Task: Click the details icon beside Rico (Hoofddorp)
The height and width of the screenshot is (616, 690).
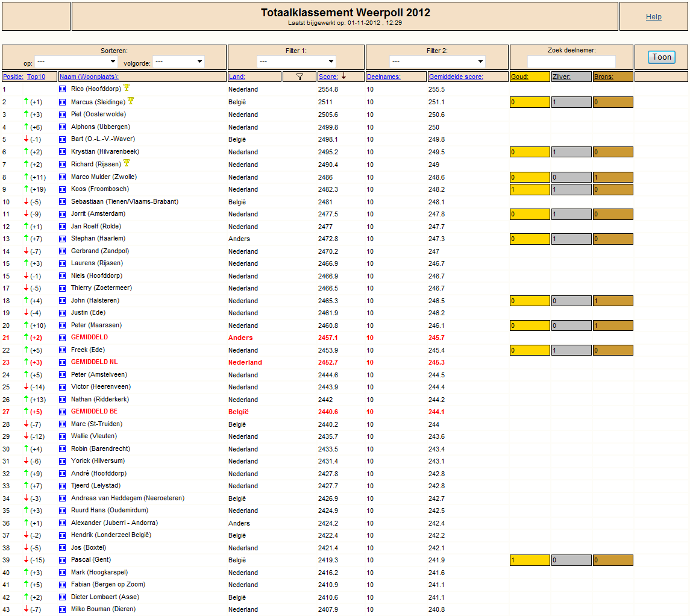Action: pyautogui.click(x=63, y=89)
